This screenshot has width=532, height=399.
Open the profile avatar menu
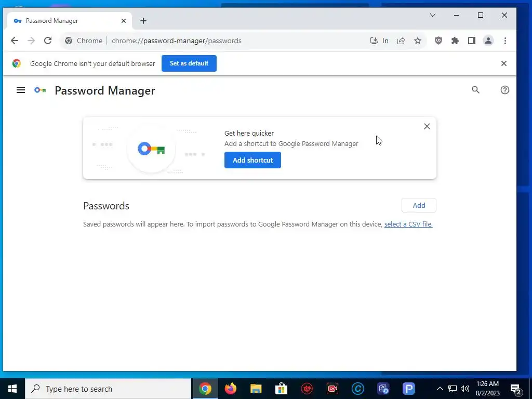[488, 41]
